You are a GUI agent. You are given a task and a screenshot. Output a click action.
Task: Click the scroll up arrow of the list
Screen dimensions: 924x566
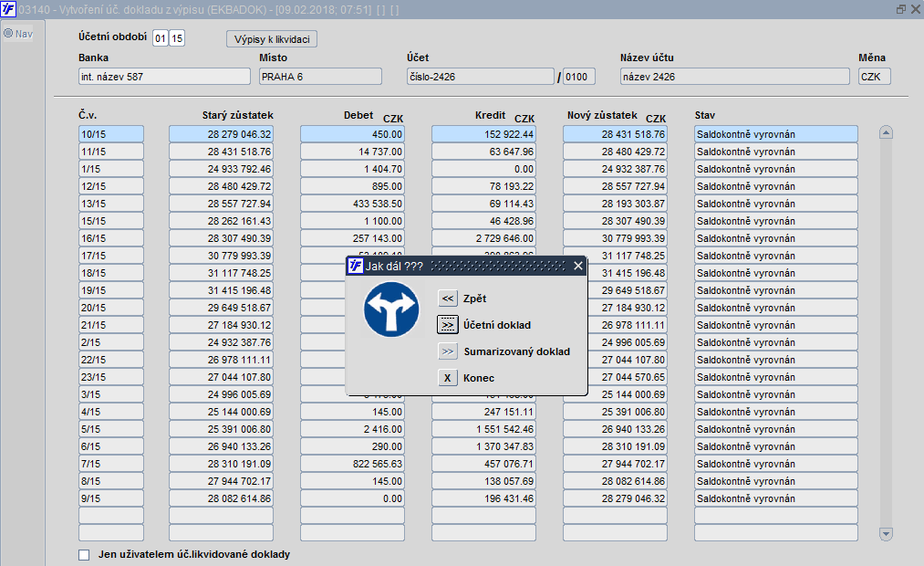[x=886, y=132]
